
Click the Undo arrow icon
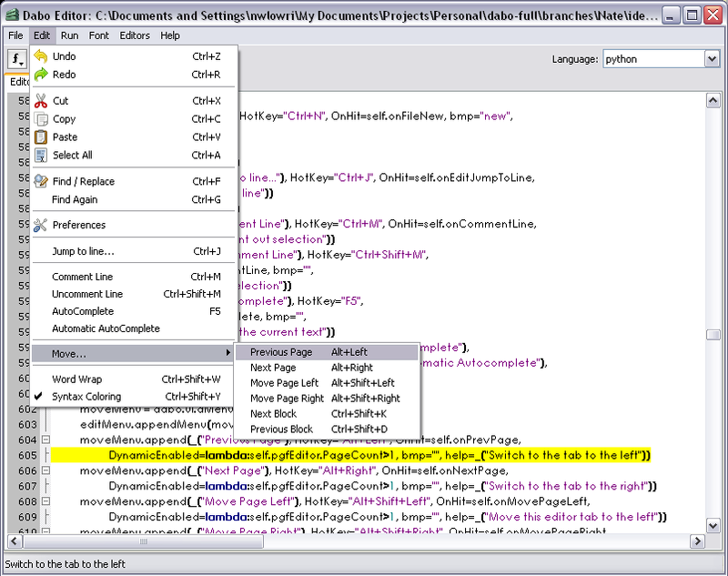point(40,56)
